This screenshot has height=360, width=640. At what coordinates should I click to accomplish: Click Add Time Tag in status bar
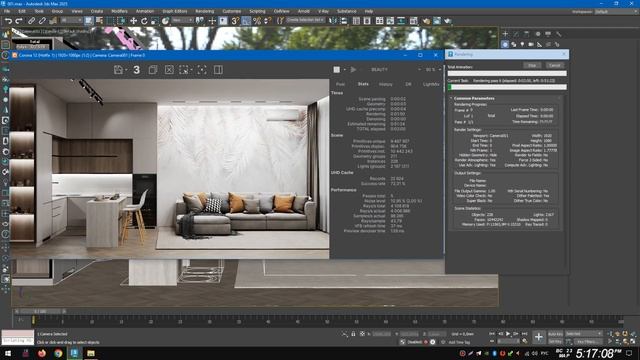pos(459,342)
